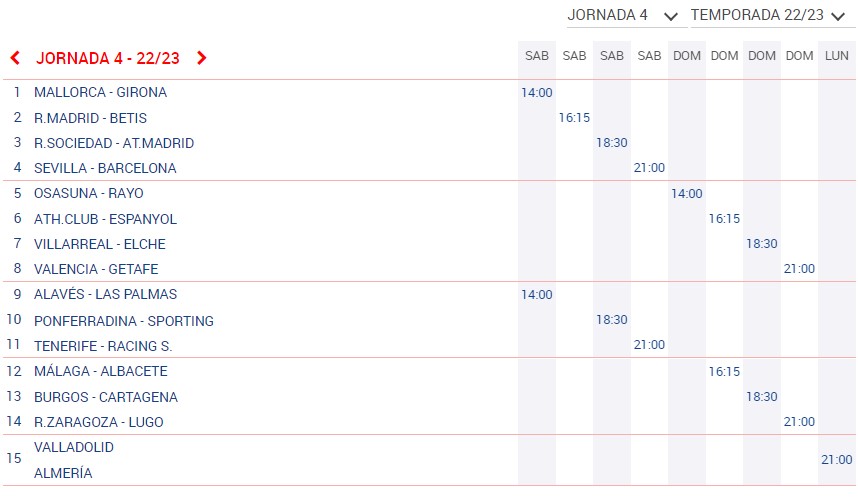Click the 14:00 time for Mallorca - Girona
Viewport: 858px width, 497px height.
537,93
